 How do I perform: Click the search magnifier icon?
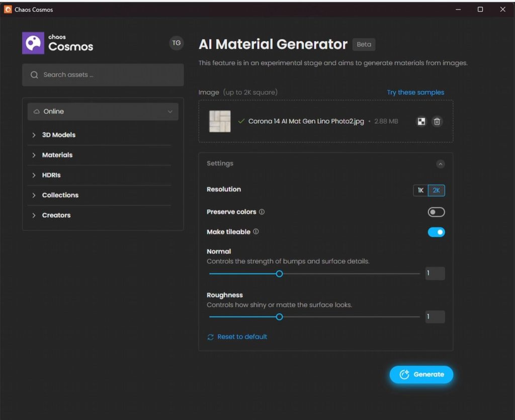[x=34, y=75]
